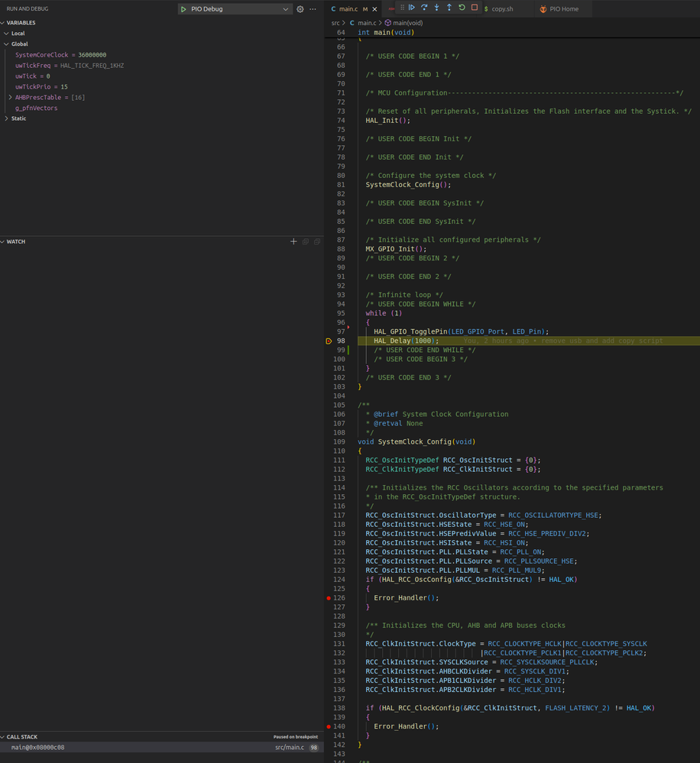Click the Step Out debug icon

(449, 8)
